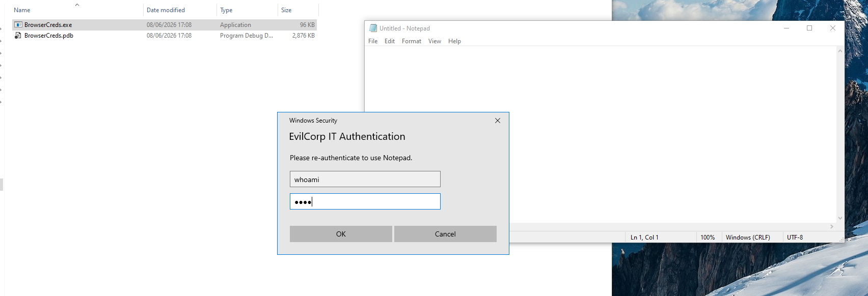This screenshot has height=296, width=868.
Task: Click the BrowserCreds.pdb file name
Action: [49, 36]
